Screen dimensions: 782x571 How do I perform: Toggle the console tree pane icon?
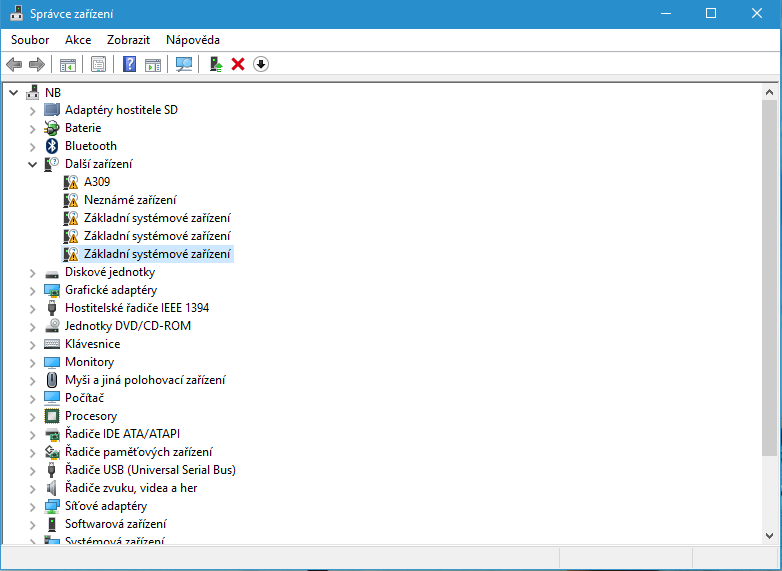pyautogui.click(x=68, y=65)
